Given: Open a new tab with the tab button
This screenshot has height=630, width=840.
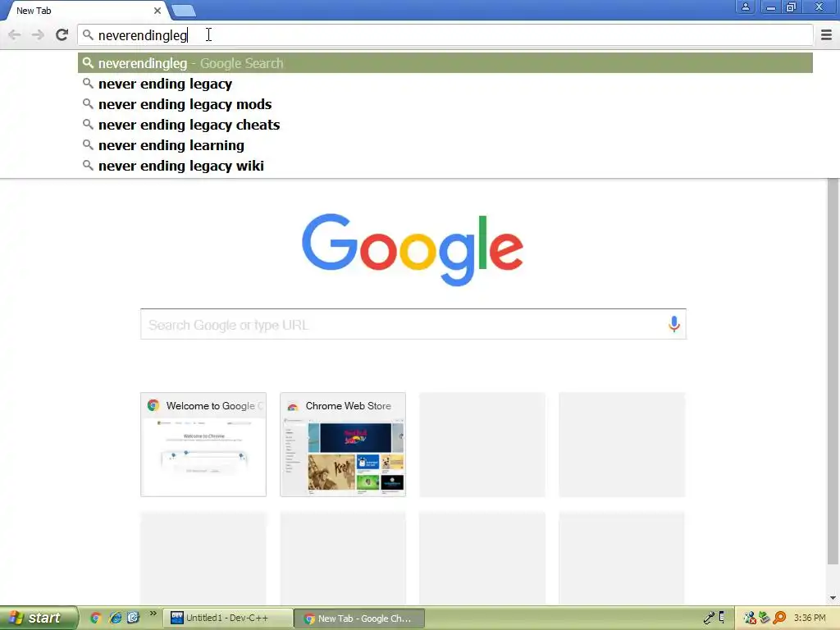Looking at the screenshot, I should (183, 11).
